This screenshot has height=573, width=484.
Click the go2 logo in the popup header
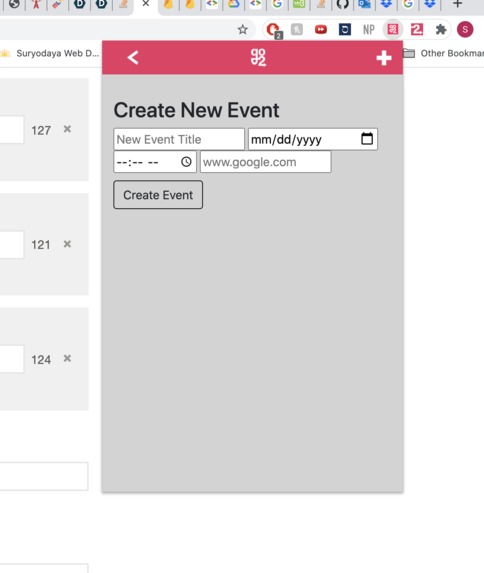[x=258, y=58]
